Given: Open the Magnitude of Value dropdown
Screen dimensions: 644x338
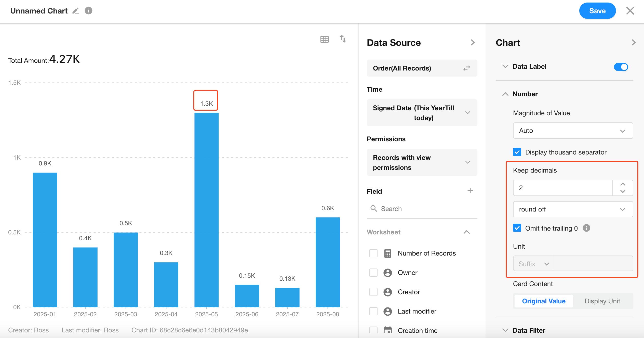Looking at the screenshot, I should point(573,131).
